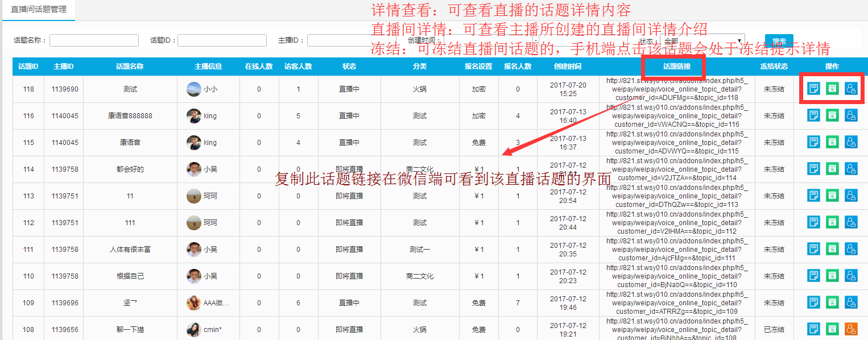Viewport: 868px width, 340px height.
Task: Click 主播ID cell 1139690
Action: click(65, 89)
